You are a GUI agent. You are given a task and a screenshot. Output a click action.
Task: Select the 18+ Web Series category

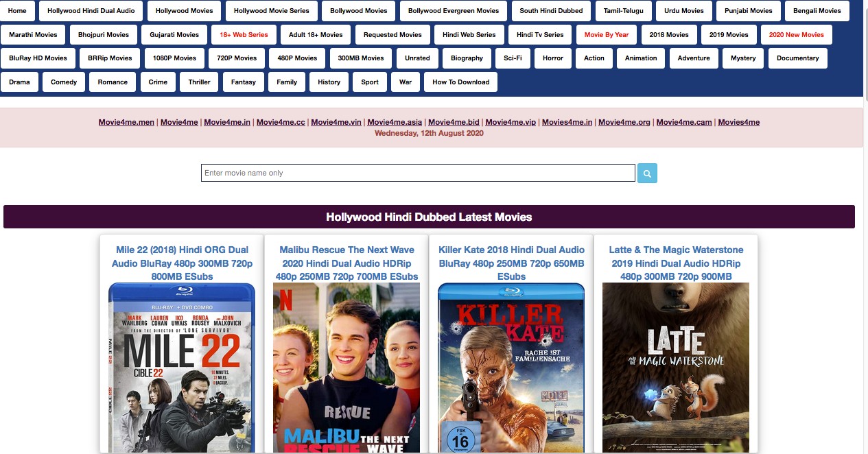point(244,34)
